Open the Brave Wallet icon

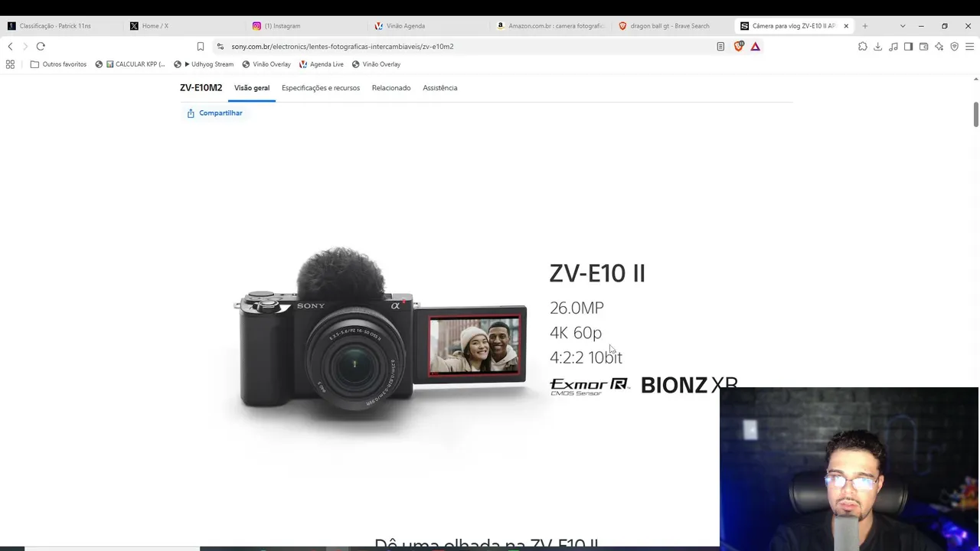coord(924,47)
